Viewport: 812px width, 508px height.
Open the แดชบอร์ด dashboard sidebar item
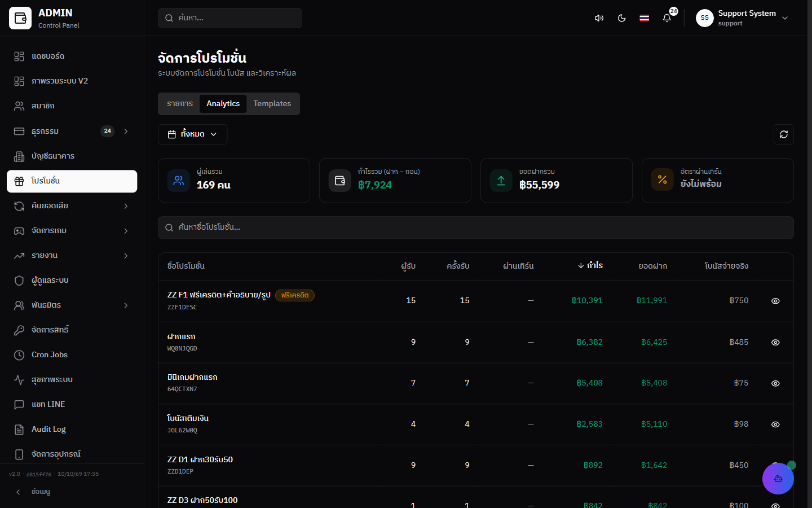pyautogui.click(x=72, y=56)
